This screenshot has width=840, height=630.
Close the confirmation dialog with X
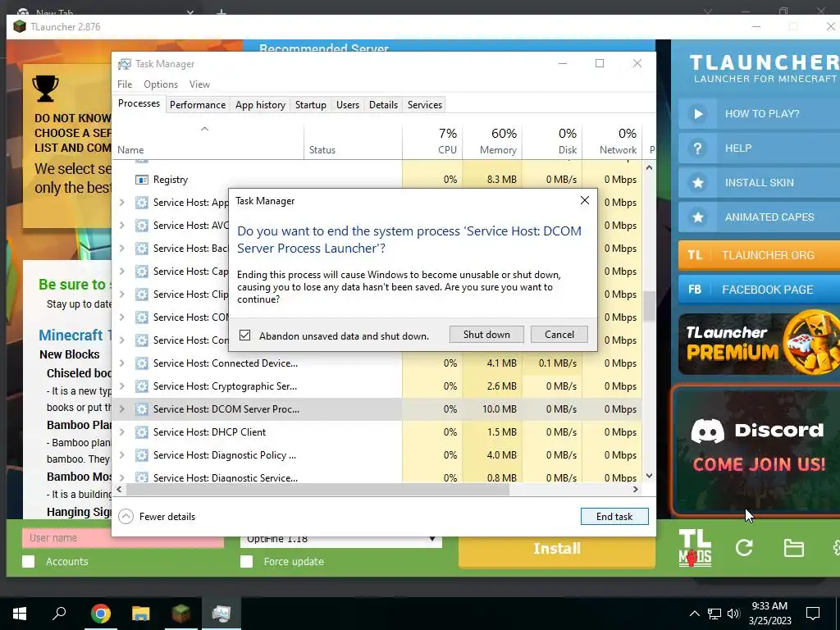[x=584, y=200]
